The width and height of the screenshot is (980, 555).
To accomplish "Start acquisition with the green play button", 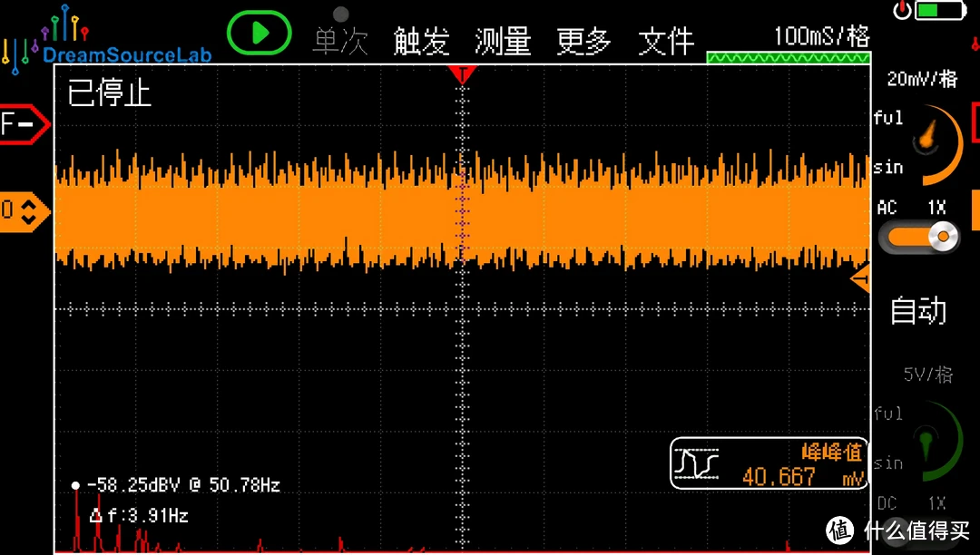I will (259, 33).
